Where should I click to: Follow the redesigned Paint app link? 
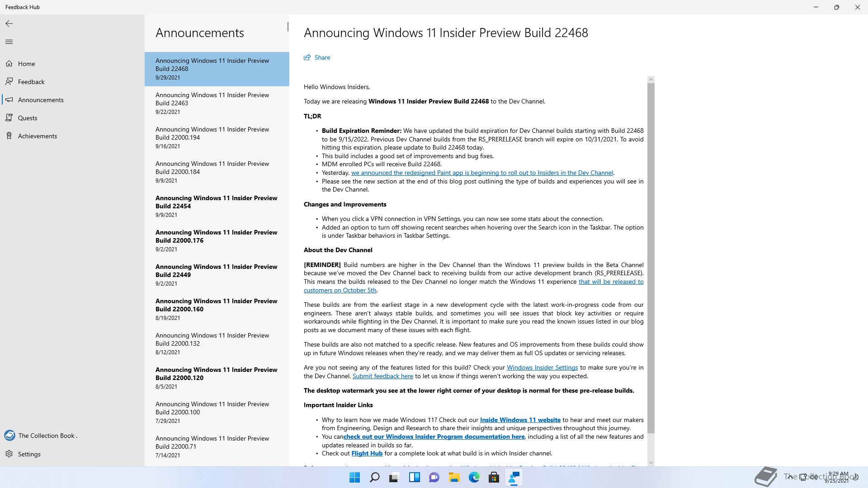point(482,173)
